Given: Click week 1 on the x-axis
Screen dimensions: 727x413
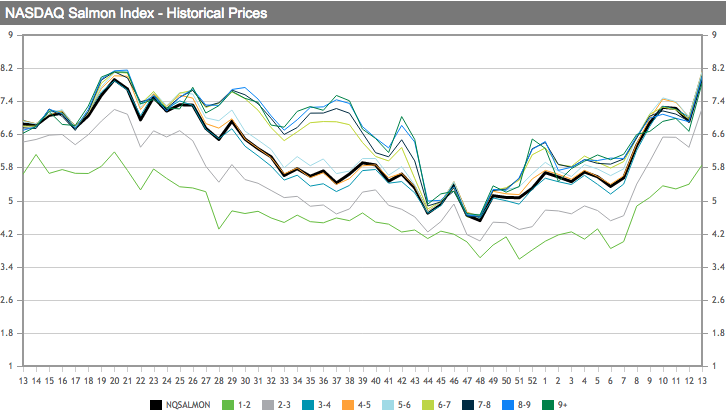Looking at the screenshot, I should click(545, 381).
